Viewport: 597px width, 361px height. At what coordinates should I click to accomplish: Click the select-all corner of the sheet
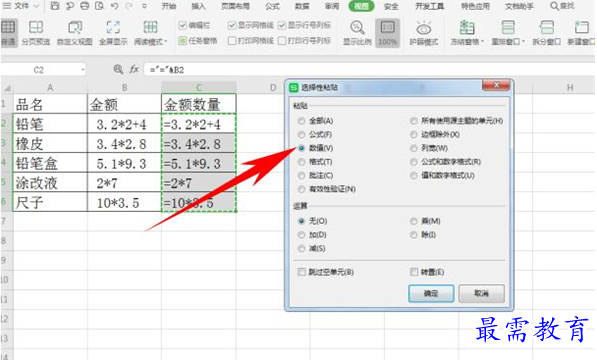(x=7, y=88)
